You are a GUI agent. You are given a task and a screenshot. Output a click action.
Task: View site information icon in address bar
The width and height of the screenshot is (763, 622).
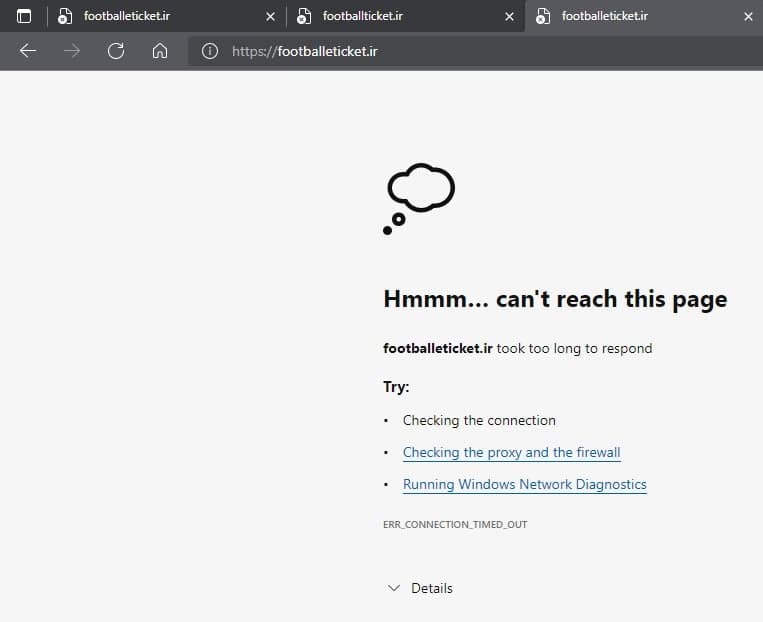[x=210, y=51]
